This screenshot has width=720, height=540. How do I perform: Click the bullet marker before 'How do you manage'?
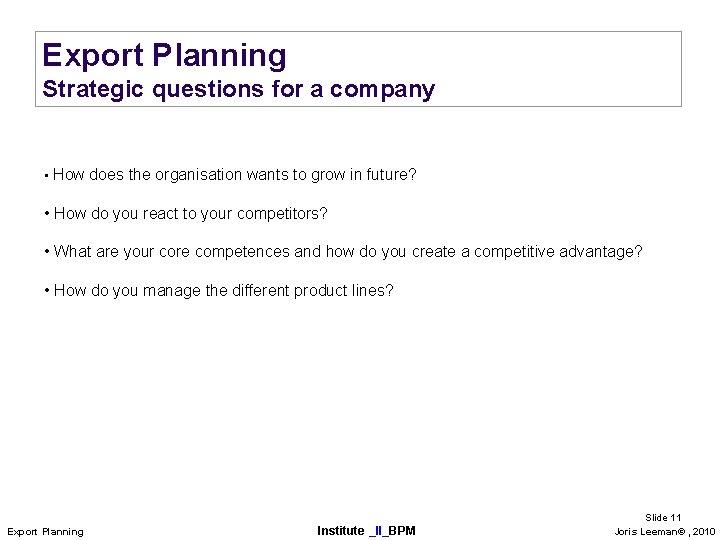coord(47,291)
